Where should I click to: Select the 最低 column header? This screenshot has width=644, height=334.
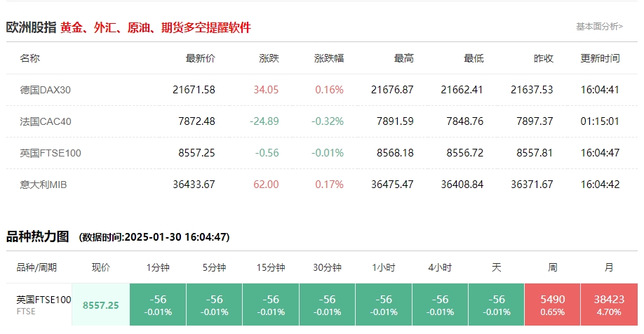pos(474,58)
